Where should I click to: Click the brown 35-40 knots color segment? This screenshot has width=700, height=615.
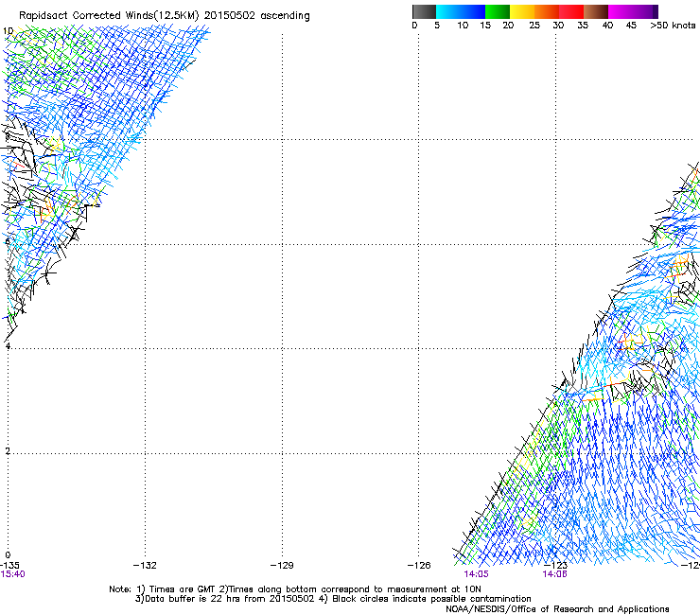click(x=596, y=11)
